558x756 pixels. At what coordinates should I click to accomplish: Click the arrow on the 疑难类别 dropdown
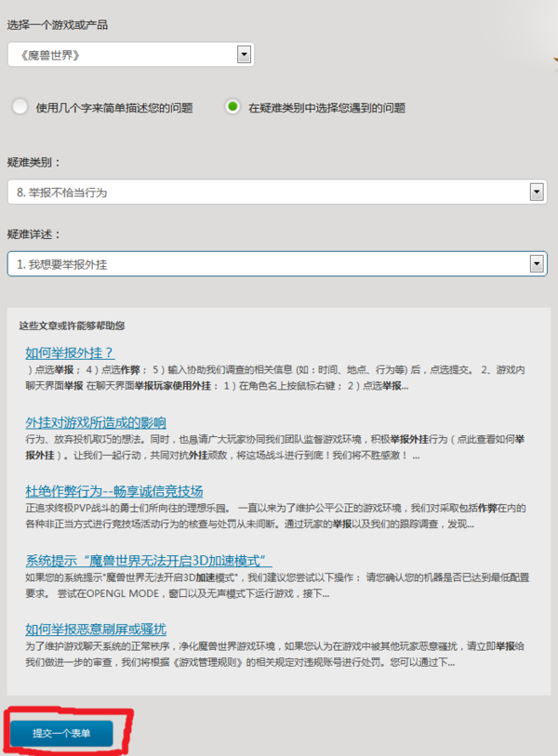click(536, 192)
